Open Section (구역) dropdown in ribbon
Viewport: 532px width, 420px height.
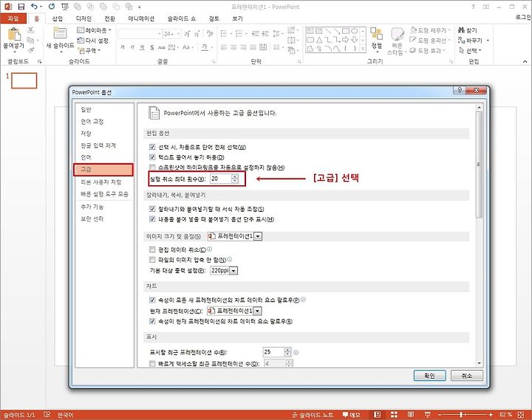89,50
